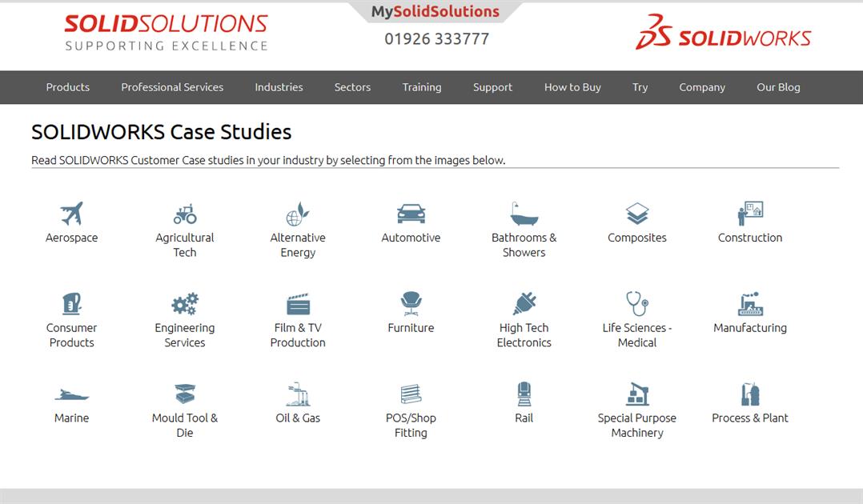The image size is (863, 504).
Task: Click the Composites layers icon
Action: tap(637, 211)
